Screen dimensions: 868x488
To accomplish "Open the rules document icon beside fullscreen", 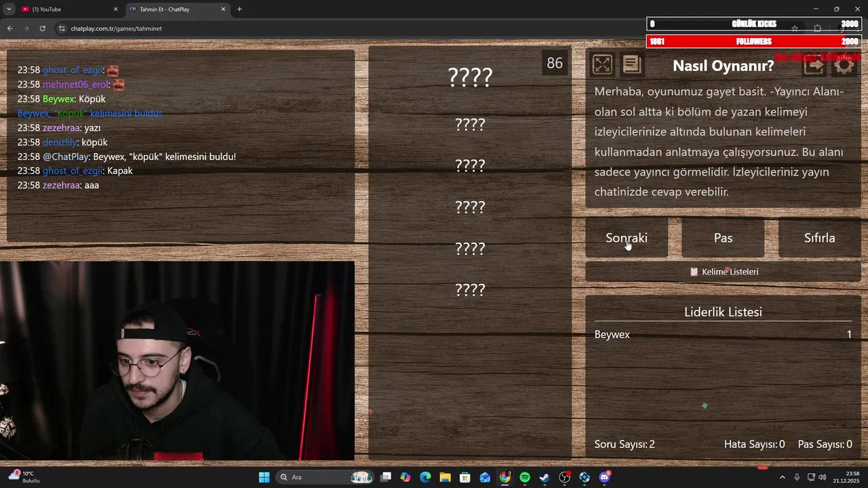I will click(x=631, y=64).
